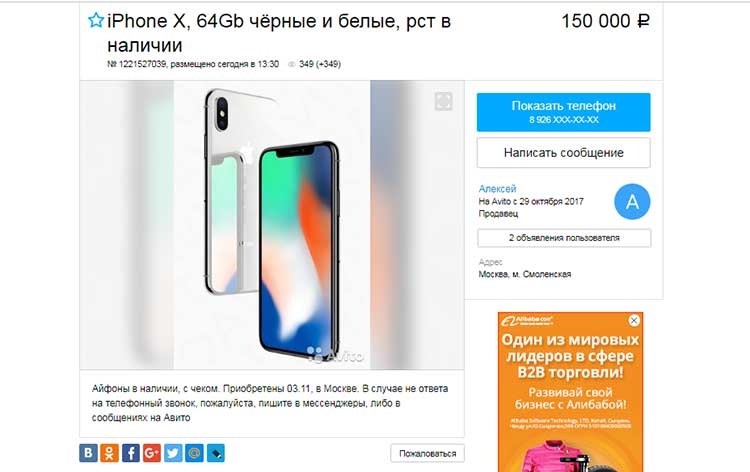Close the Alibaba advertisement
The image size is (750, 472).
634,320
